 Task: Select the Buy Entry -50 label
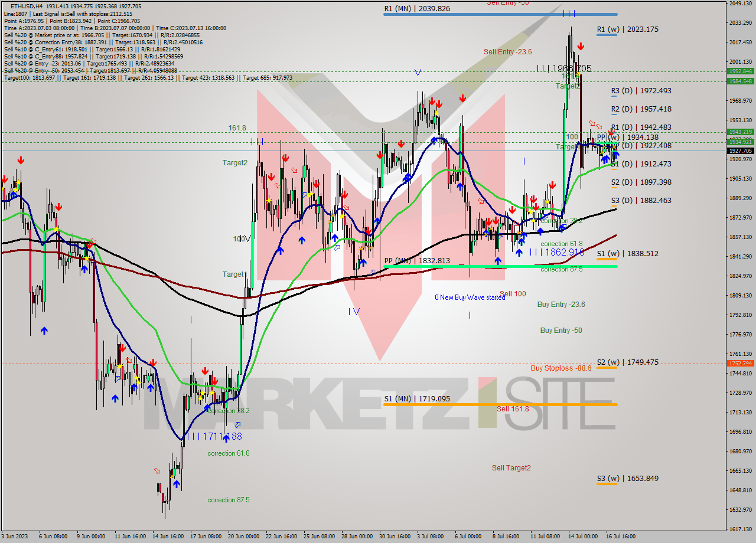561,331
